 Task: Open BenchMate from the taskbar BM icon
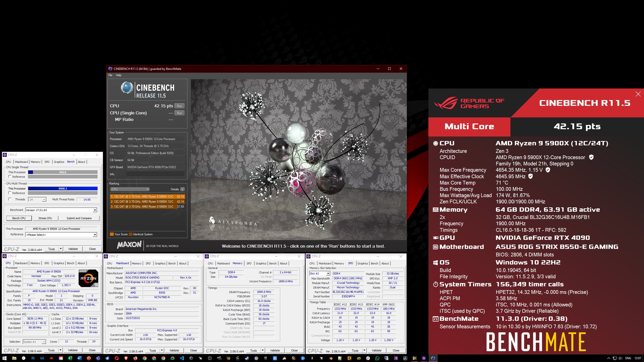coord(414,358)
